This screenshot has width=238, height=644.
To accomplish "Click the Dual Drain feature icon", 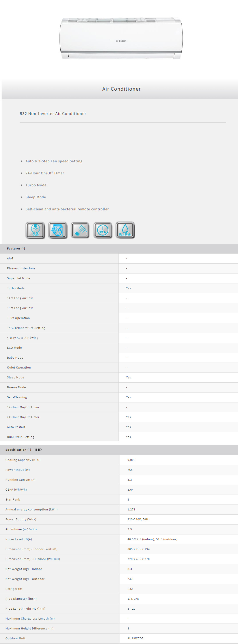I will pyautogui.click(x=125, y=230).
